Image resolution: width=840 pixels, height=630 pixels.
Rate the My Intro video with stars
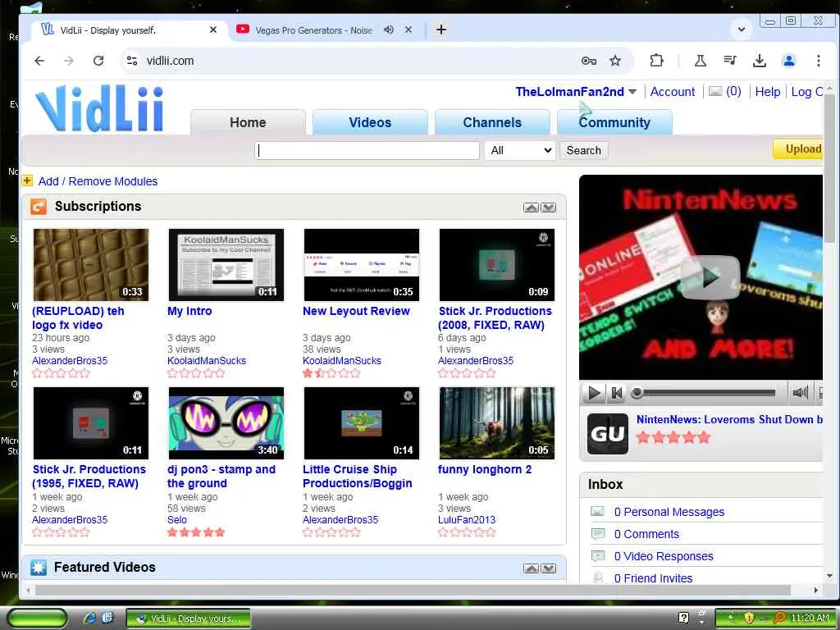click(196, 373)
